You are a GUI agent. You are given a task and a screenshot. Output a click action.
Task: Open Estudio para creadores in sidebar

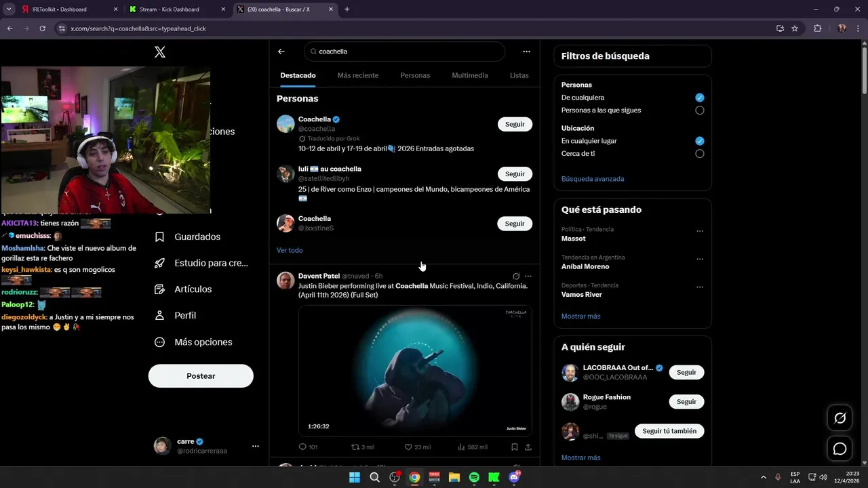point(201,263)
